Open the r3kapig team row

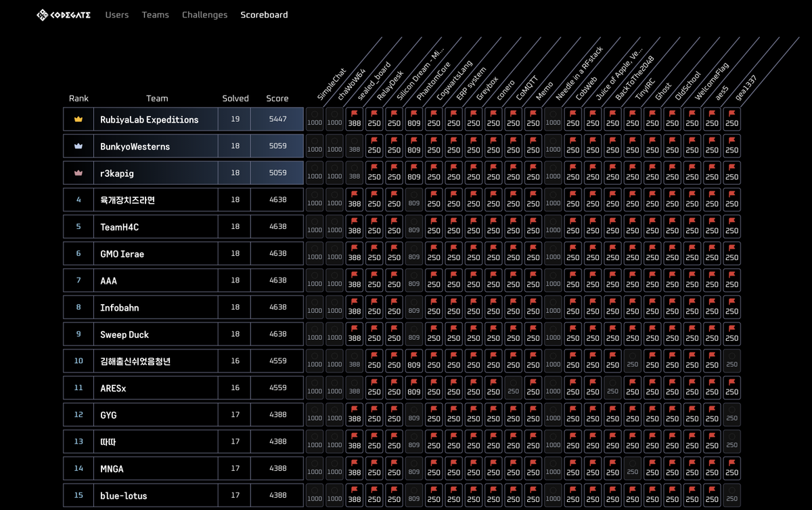coord(183,173)
